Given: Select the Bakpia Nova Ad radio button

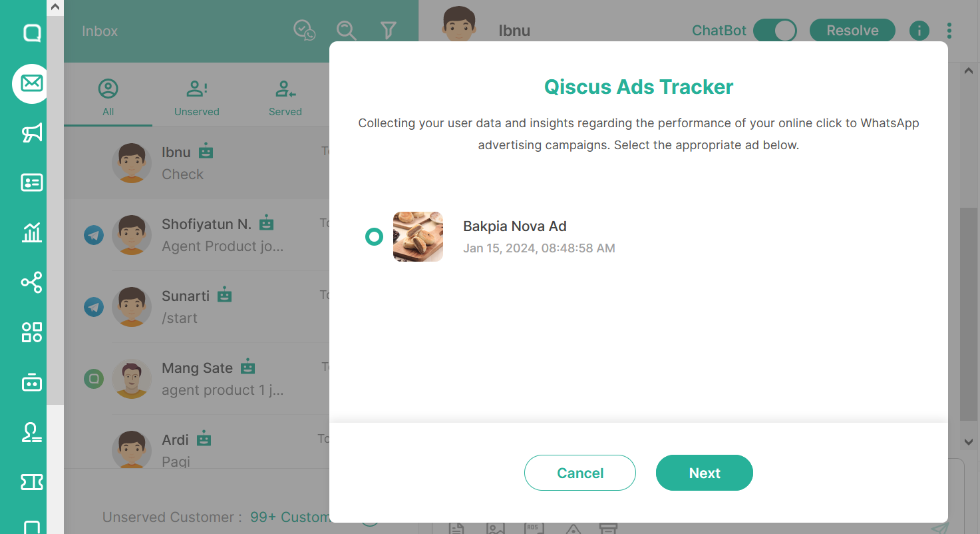Looking at the screenshot, I should coord(375,236).
